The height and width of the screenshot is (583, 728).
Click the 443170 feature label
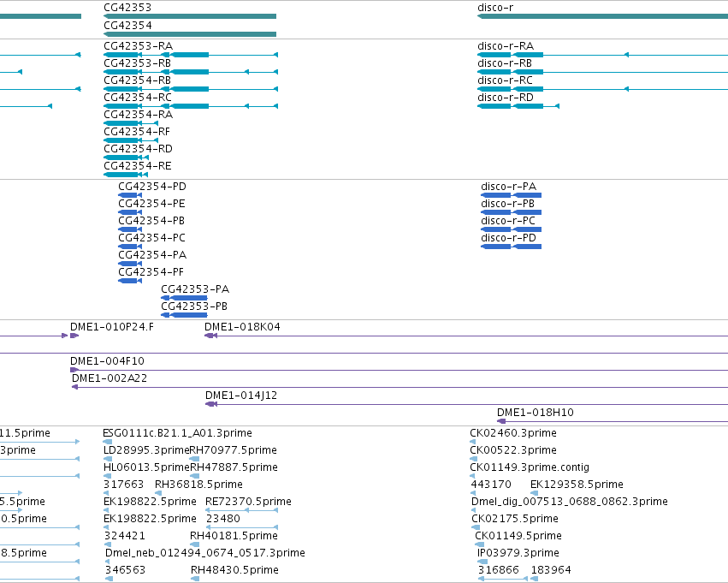(x=491, y=485)
